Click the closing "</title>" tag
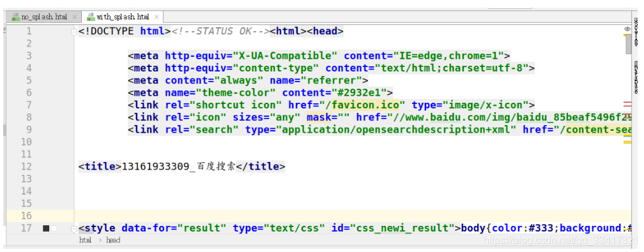 click(261, 167)
